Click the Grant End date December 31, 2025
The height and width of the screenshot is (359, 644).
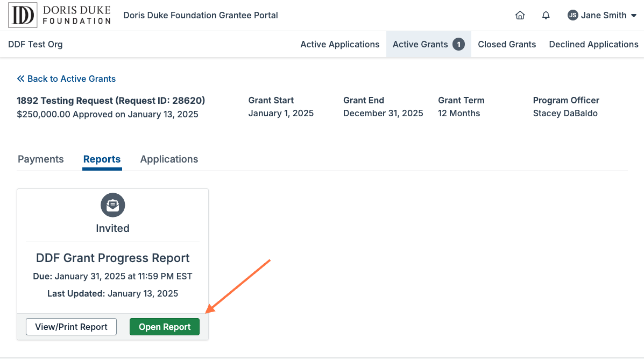click(383, 114)
